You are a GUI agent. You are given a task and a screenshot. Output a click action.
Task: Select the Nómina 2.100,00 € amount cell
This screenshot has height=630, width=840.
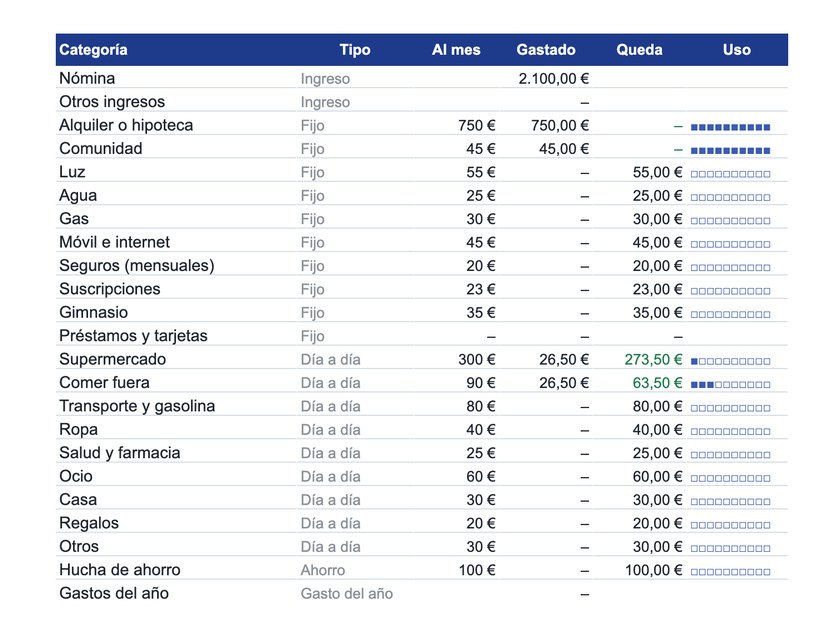coord(553,79)
